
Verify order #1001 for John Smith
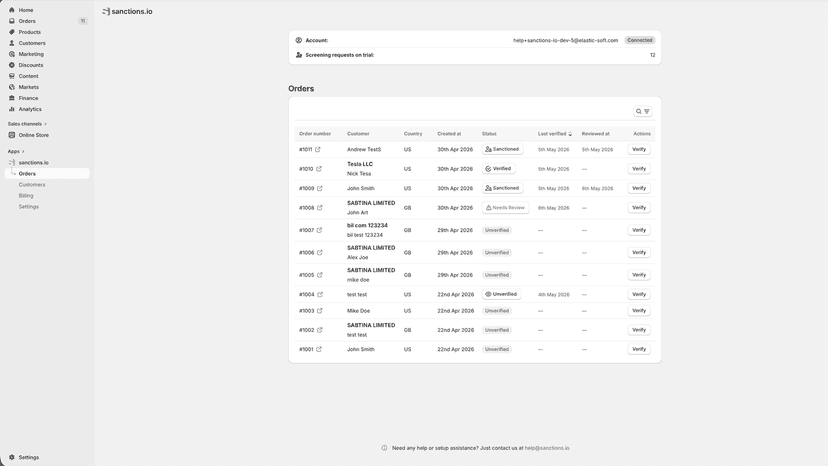pos(639,349)
